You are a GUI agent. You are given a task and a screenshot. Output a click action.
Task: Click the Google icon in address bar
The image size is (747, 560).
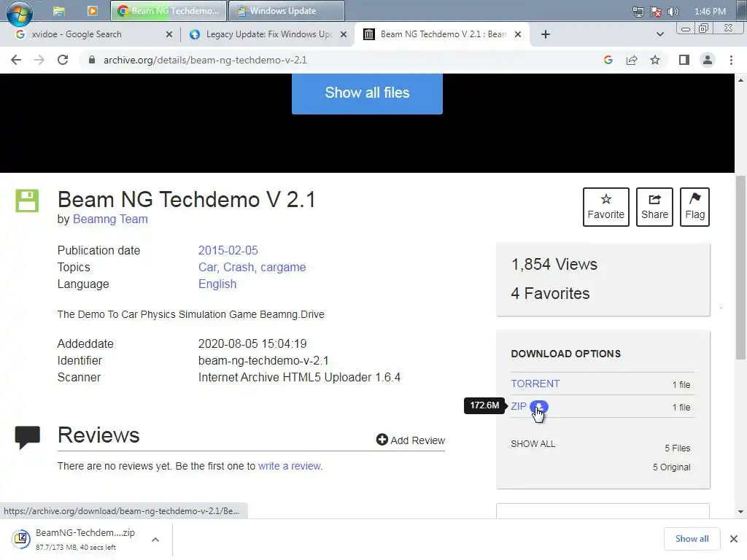tap(608, 60)
